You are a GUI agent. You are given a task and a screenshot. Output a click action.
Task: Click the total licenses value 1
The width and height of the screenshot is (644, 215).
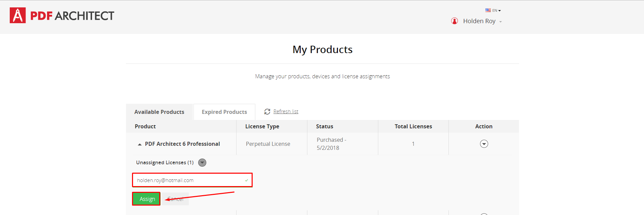413,144
